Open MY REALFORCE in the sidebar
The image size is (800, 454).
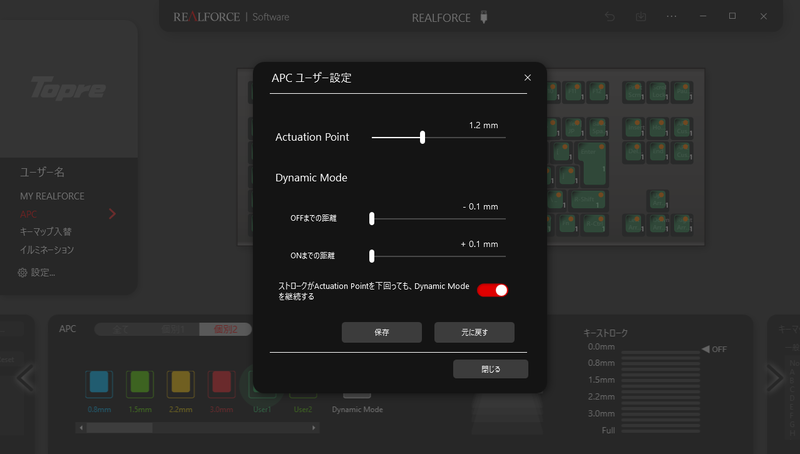(x=52, y=196)
